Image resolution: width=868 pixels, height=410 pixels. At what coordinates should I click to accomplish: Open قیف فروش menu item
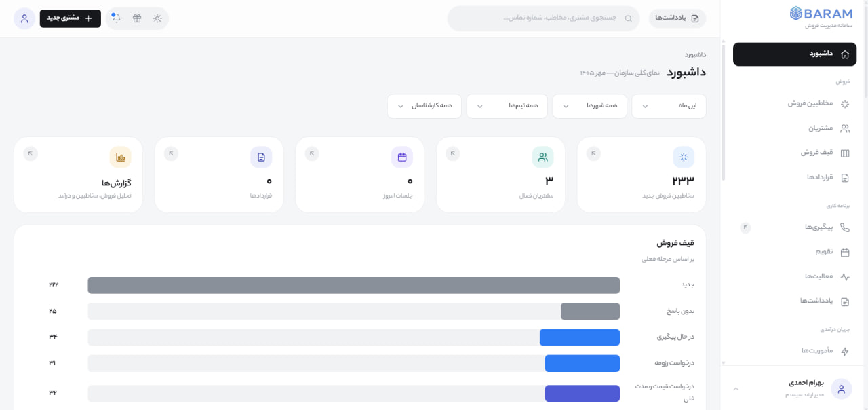[x=795, y=153]
